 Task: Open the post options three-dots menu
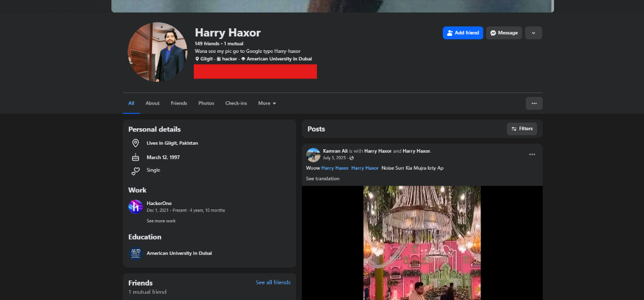pos(532,155)
